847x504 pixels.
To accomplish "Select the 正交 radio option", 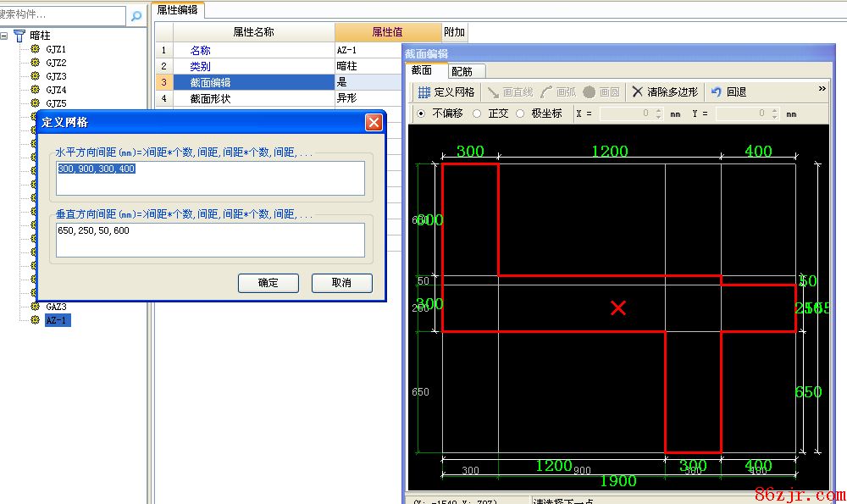I will 477,114.
